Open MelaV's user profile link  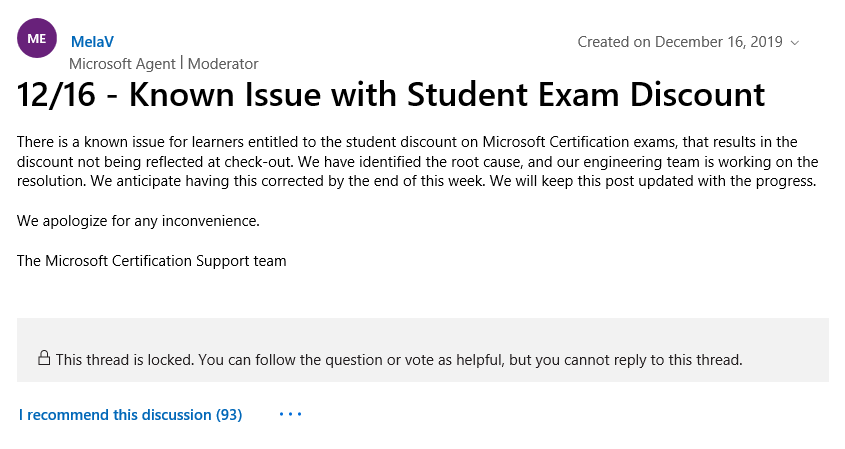92,42
